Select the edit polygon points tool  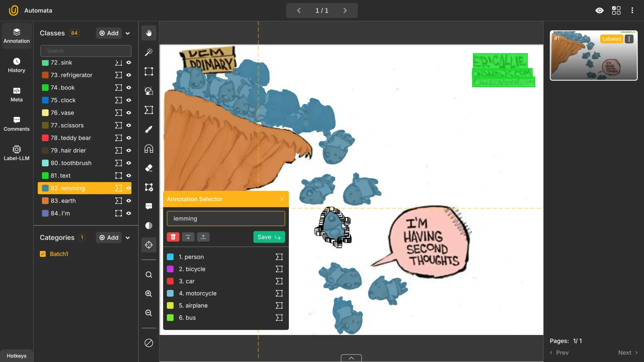149,187
